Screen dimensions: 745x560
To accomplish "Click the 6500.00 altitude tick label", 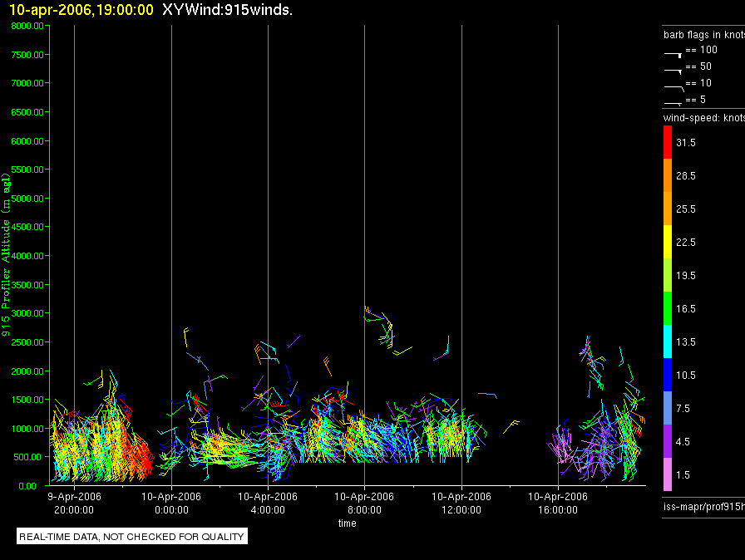I will pyautogui.click(x=27, y=112).
